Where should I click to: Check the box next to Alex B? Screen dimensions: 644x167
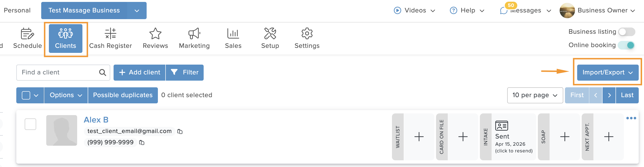click(30, 124)
